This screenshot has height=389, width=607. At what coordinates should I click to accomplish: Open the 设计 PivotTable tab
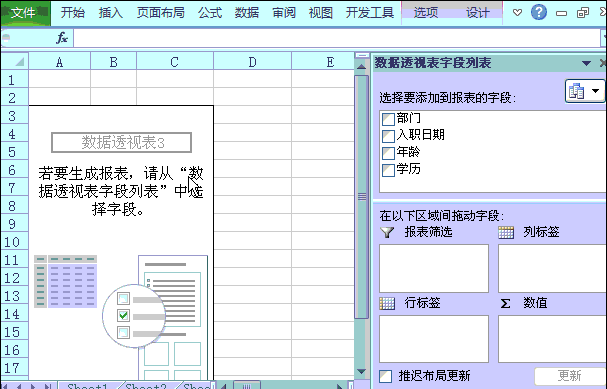click(x=477, y=13)
